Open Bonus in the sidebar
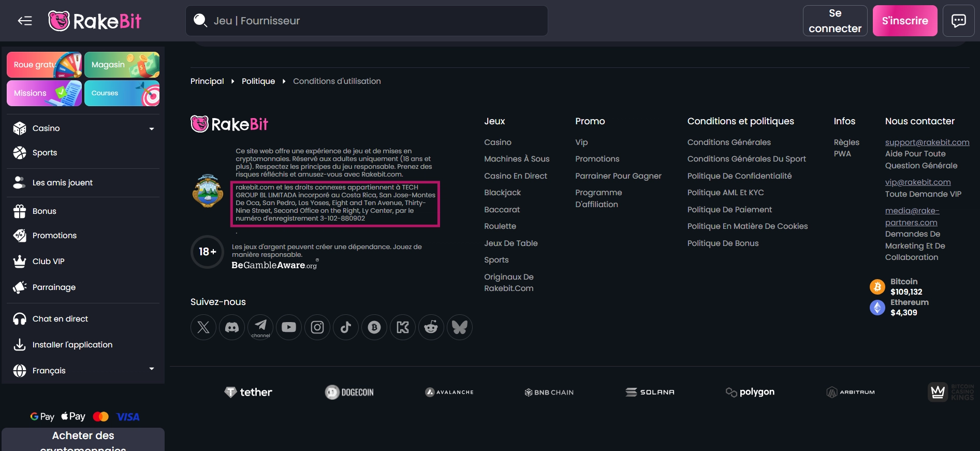 (x=83, y=211)
